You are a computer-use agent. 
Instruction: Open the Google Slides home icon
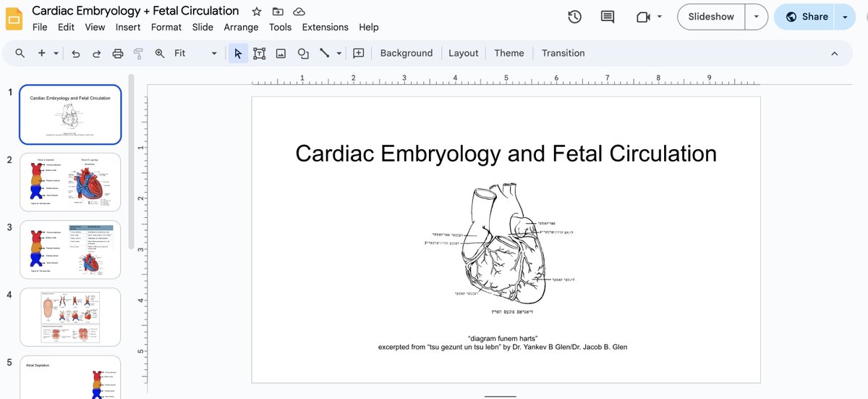(14, 18)
